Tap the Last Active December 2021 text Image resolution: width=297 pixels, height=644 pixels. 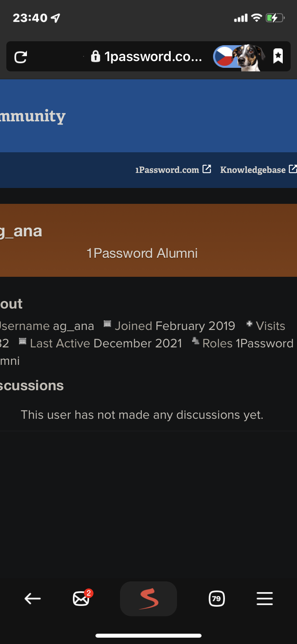click(106, 343)
